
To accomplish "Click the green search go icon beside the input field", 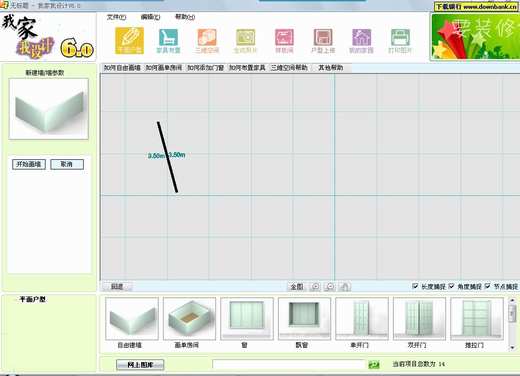I will (374, 364).
